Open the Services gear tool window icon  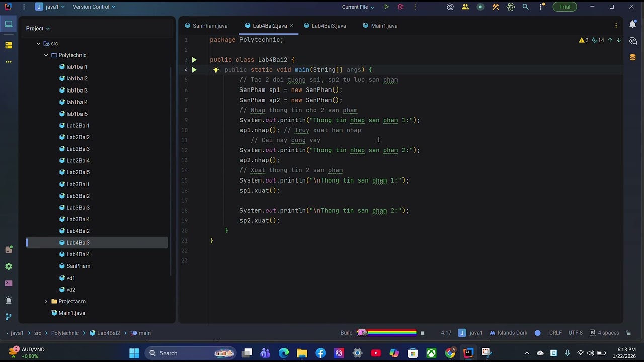9,266
